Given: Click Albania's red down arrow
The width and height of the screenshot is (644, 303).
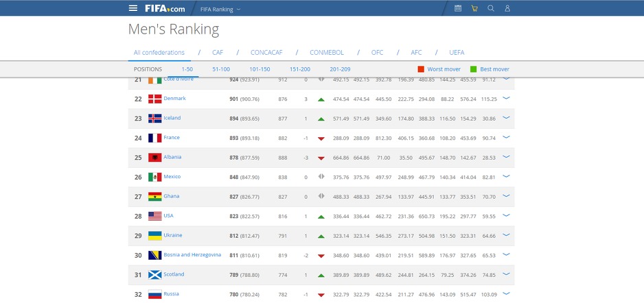Looking at the screenshot, I should [x=321, y=158].
